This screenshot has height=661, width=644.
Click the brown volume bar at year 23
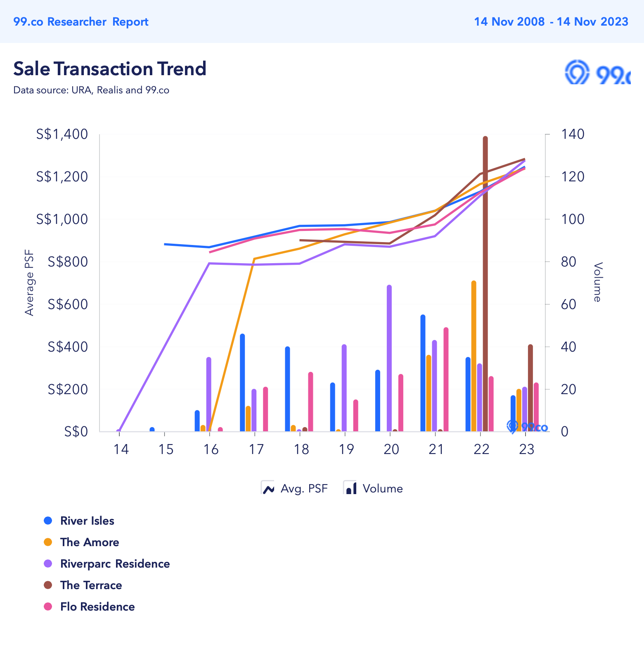[x=530, y=388]
